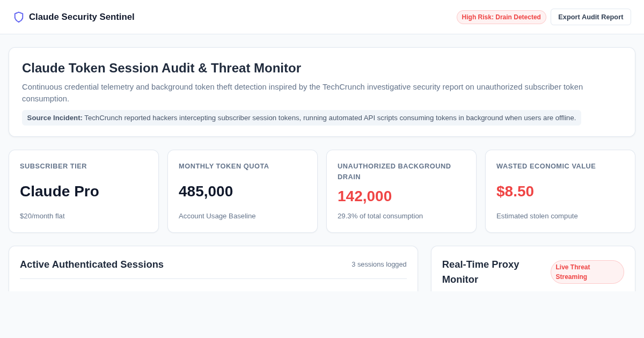This screenshot has height=338, width=644.
Task: Click the Claude Security Sentinel title
Action: pyautogui.click(x=82, y=17)
